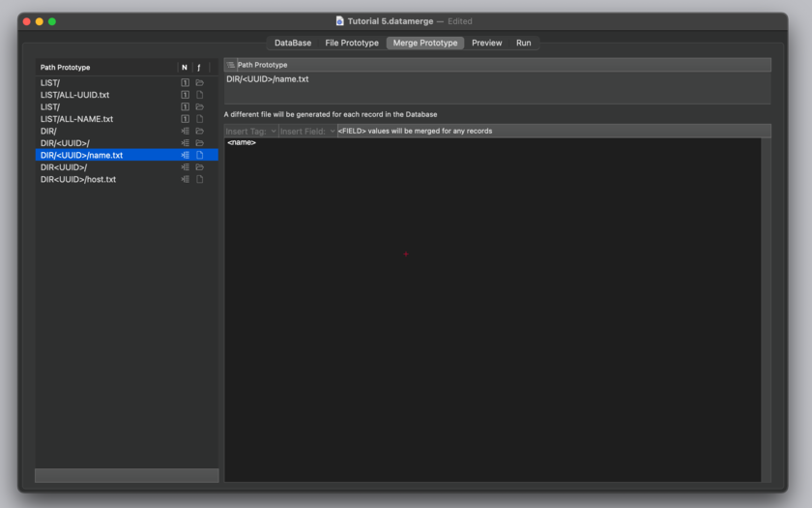Click document icon in window title bar
The image size is (812, 508).
[339, 20]
